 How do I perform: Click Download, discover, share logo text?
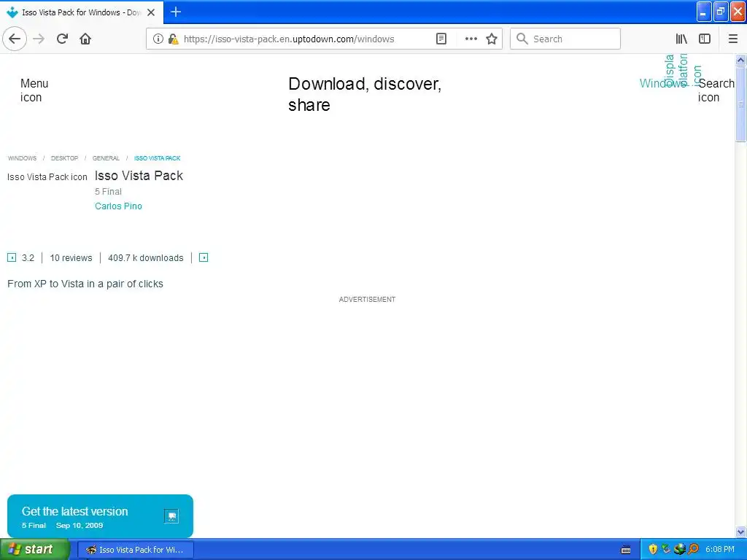[x=365, y=94]
